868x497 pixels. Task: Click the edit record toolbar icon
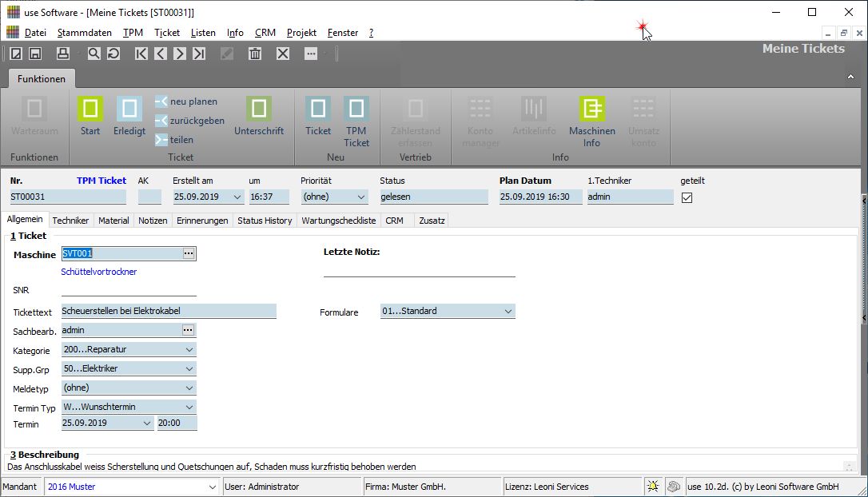point(16,54)
